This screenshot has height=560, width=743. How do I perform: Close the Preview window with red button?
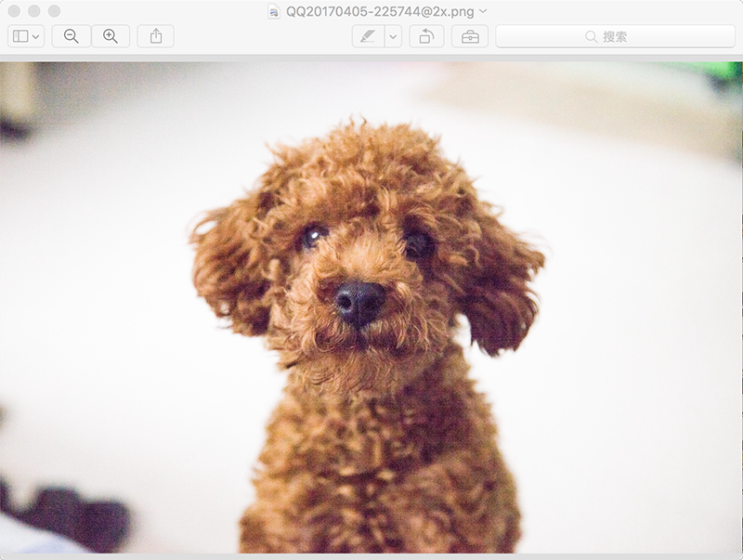click(x=14, y=11)
